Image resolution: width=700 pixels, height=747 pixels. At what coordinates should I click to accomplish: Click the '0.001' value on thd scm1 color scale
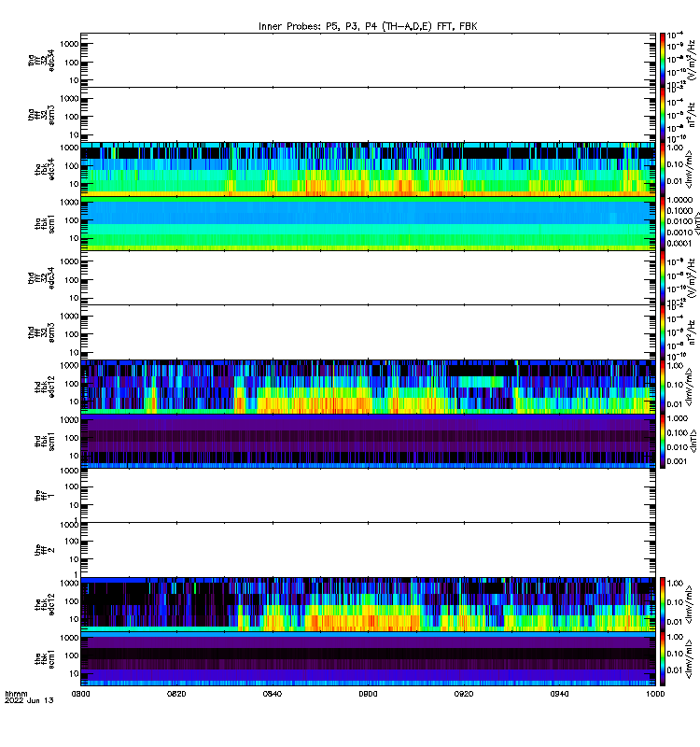678,461
